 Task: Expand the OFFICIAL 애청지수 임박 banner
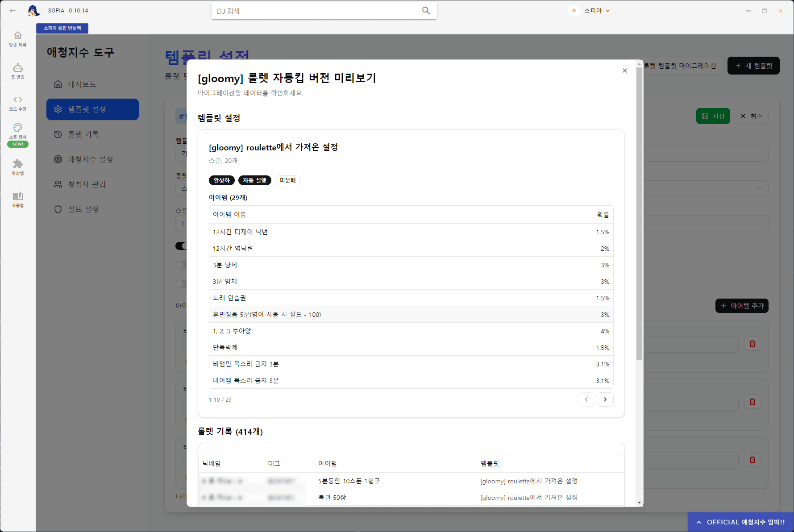point(741,522)
